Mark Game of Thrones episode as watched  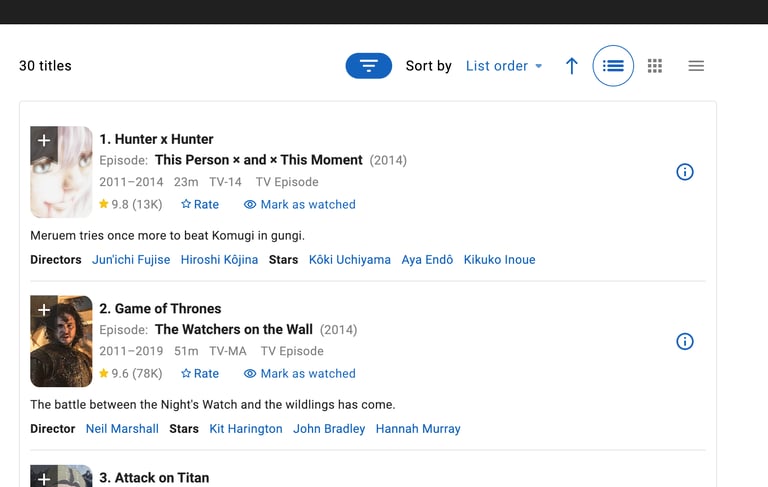pos(299,373)
